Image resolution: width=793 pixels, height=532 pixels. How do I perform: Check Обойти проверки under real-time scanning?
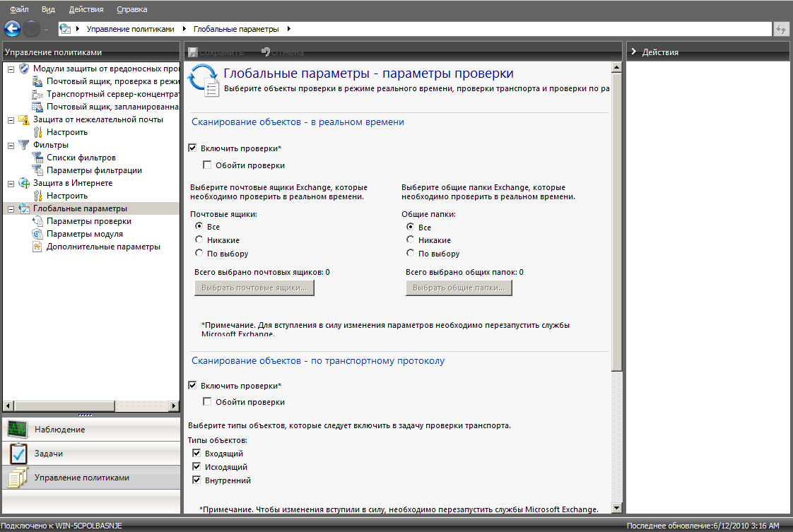click(207, 165)
